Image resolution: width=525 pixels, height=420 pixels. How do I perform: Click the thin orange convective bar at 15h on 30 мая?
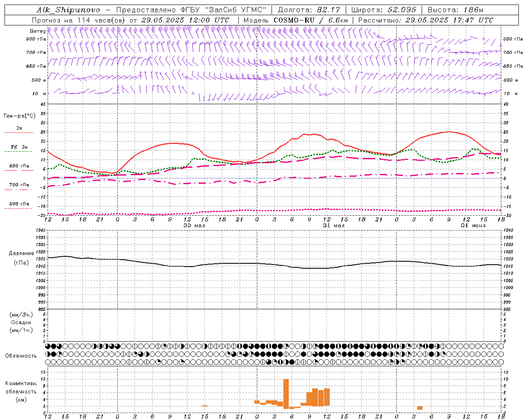(x=204, y=406)
